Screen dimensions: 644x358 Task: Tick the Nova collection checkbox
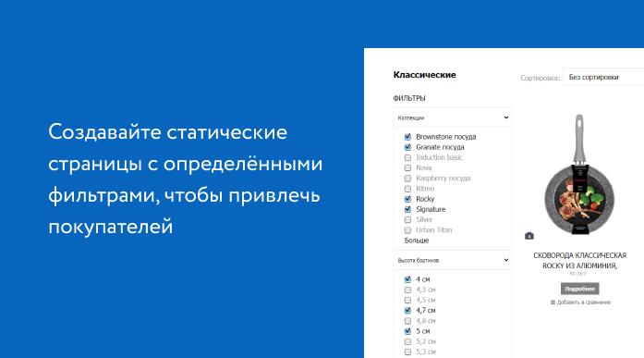pos(407,167)
